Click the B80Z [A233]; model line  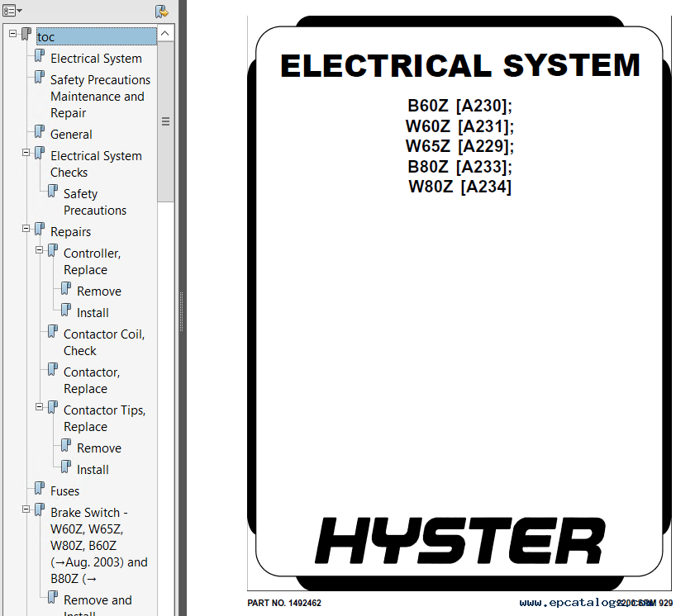pos(459,167)
